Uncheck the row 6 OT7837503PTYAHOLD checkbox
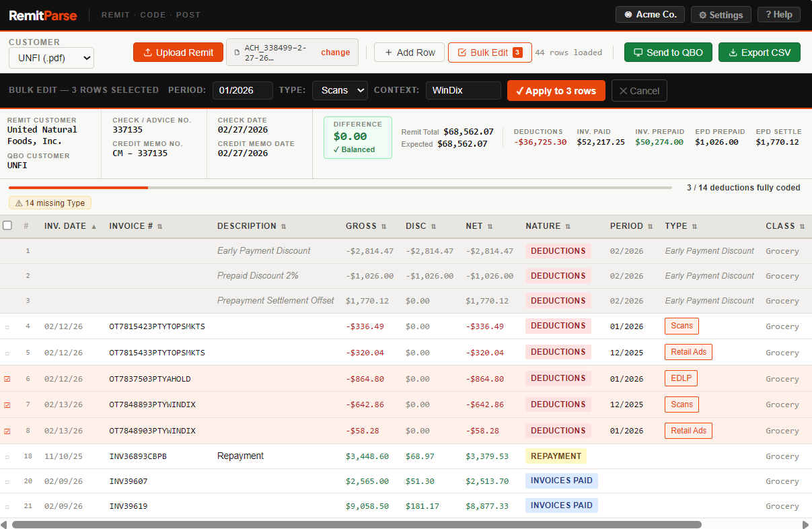812x529 pixels. point(7,379)
